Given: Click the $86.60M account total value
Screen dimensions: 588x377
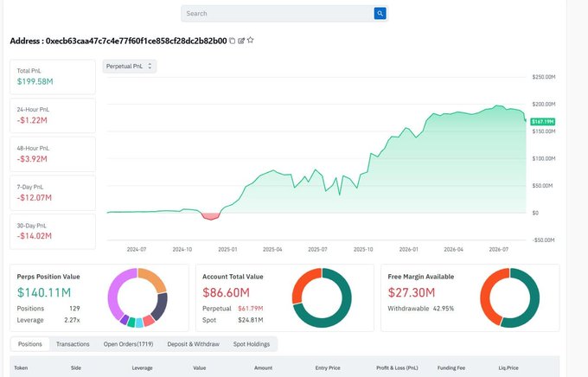Looking at the screenshot, I should [227, 292].
